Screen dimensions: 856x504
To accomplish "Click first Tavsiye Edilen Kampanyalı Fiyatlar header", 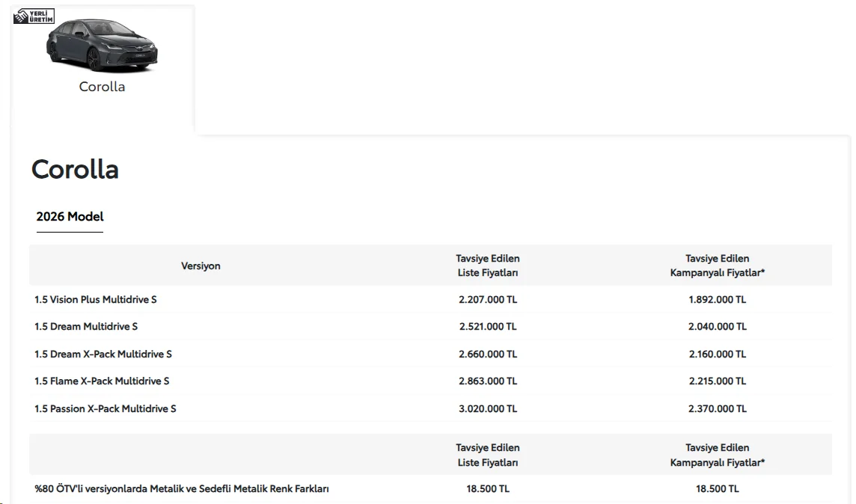I will click(718, 265).
